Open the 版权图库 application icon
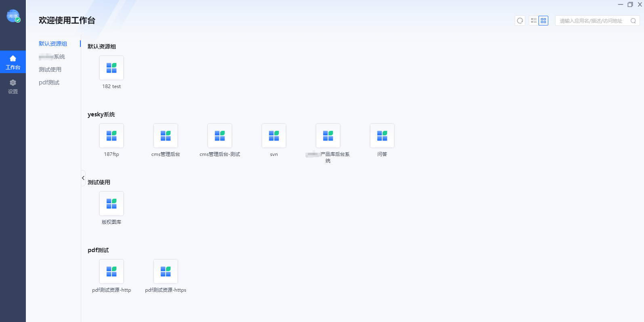The width and height of the screenshot is (644, 322). pos(112,204)
